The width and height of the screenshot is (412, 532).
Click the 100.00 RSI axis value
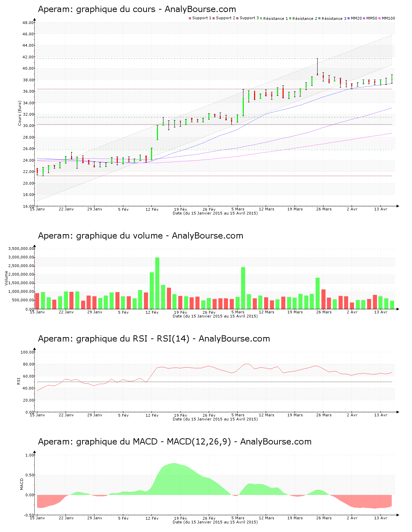27,352
